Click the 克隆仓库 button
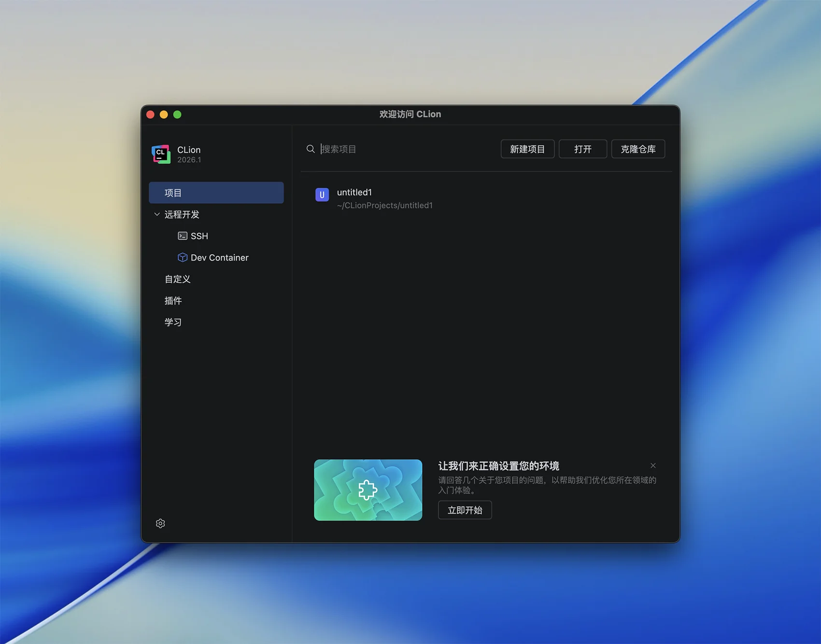The height and width of the screenshot is (644, 821). pos(638,149)
